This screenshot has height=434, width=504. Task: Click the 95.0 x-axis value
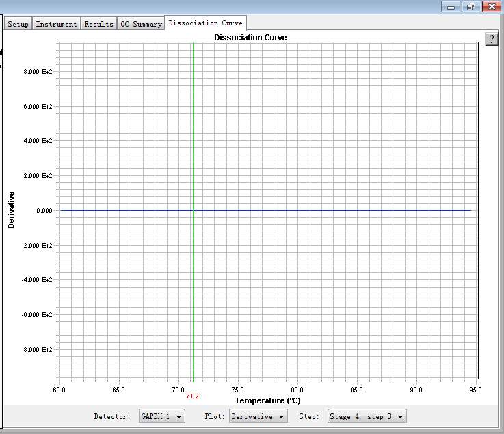[x=475, y=390]
